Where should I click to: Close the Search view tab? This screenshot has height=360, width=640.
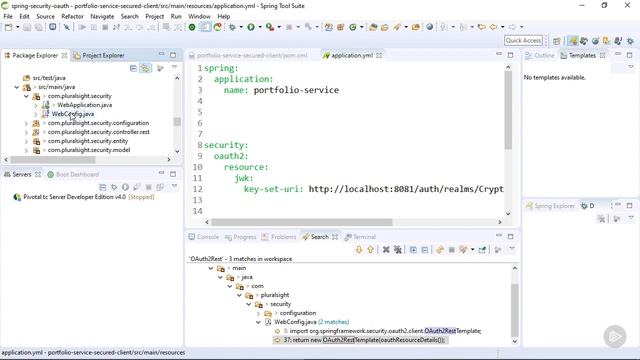click(x=335, y=237)
